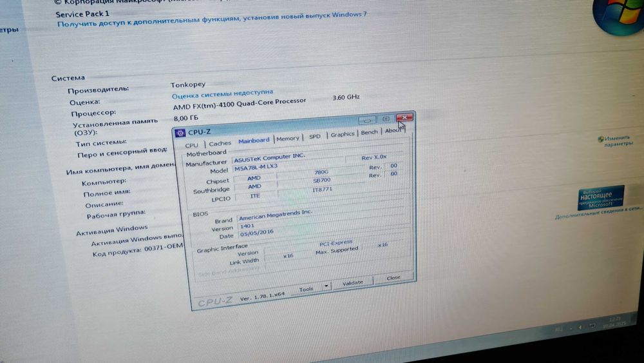
Task: Open 'Оценка системы недоступна' link
Action: [x=222, y=93]
